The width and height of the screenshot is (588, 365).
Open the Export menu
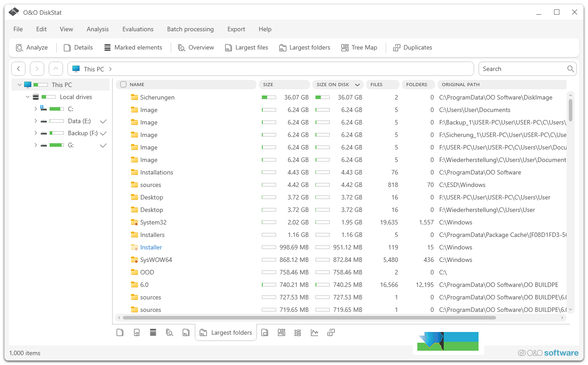[x=236, y=29]
